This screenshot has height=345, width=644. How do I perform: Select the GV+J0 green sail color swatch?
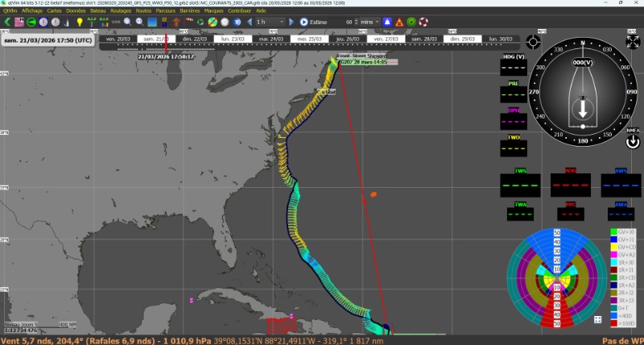point(614,232)
